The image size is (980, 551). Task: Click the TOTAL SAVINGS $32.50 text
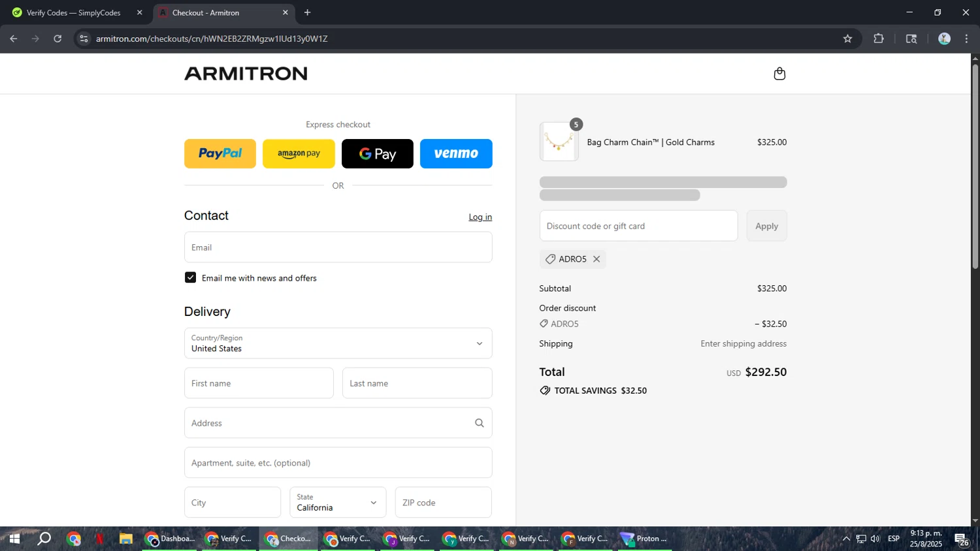pos(600,390)
